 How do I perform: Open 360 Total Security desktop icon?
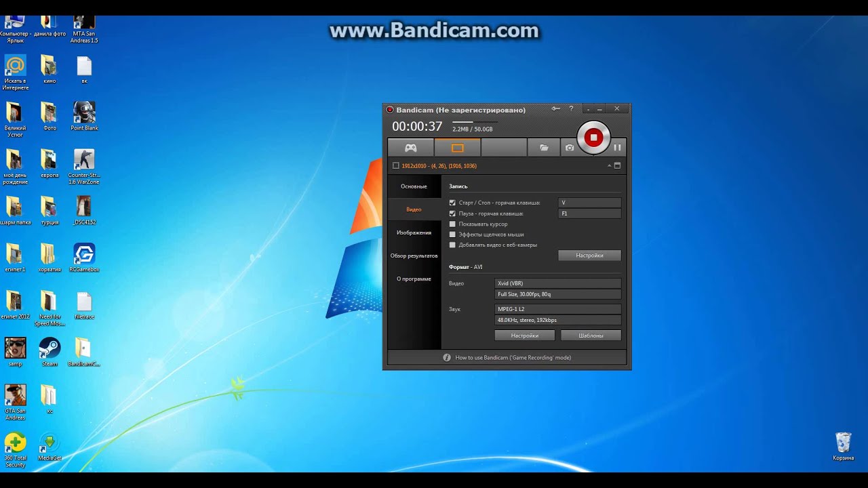click(15, 450)
